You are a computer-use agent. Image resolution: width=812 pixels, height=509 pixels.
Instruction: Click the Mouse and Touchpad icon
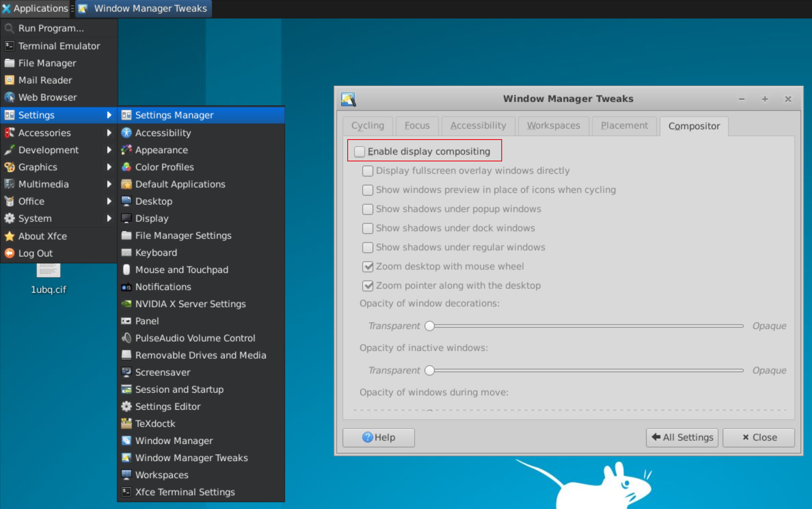tap(126, 270)
